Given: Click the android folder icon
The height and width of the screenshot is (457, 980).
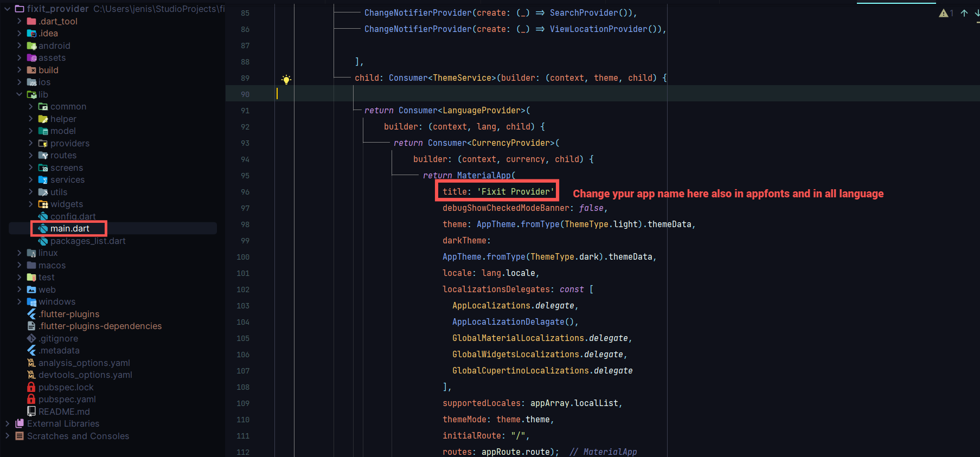Looking at the screenshot, I should point(31,46).
